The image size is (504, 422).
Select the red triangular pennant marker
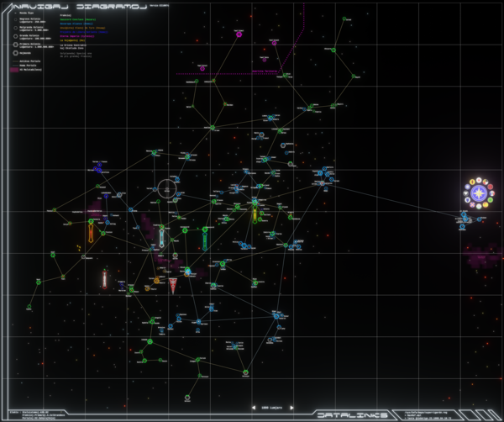[x=173, y=285]
